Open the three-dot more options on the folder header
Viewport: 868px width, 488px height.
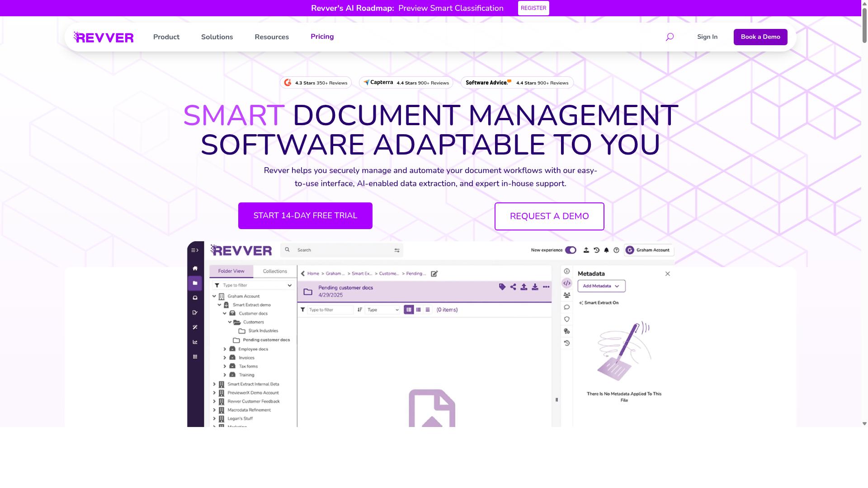pos(546,287)
